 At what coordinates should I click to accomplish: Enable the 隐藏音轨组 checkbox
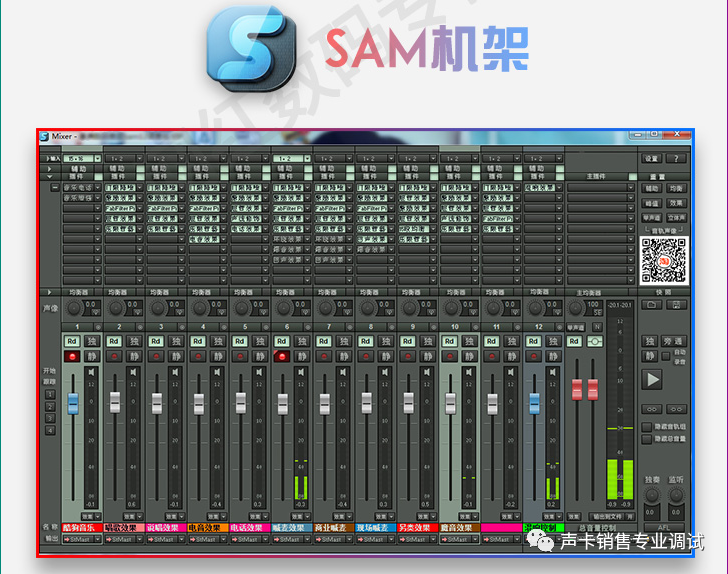pyautogui.click(x=646, y=426)
